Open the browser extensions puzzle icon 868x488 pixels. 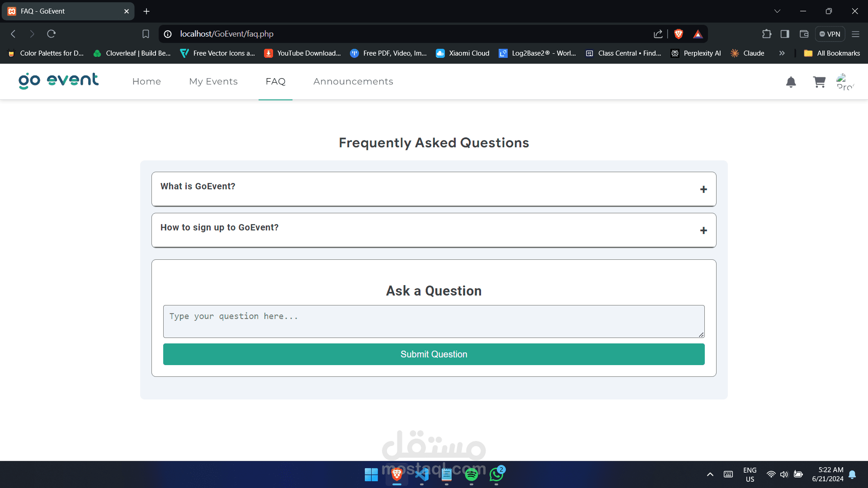click(x=767, y=34)
